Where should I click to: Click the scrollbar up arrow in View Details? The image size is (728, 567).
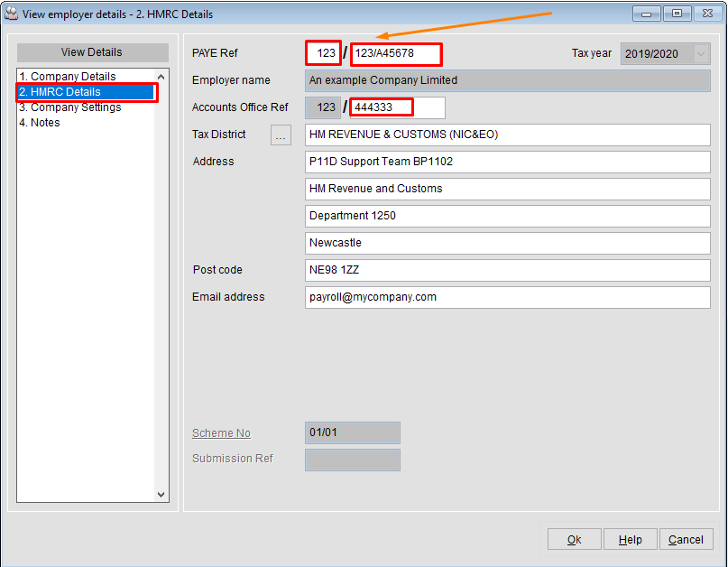point(161,74)
